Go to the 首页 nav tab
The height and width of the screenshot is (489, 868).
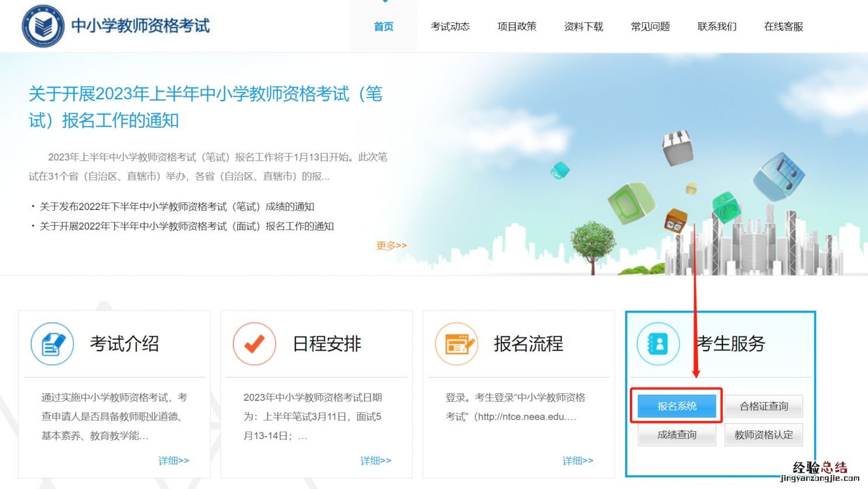click(x=384, y=27)
